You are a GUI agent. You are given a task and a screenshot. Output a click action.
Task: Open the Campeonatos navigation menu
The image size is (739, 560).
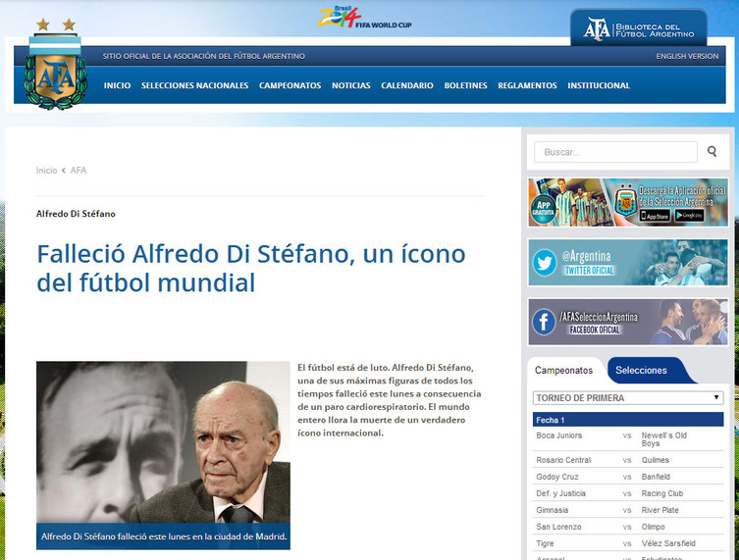tap(290, 85)
